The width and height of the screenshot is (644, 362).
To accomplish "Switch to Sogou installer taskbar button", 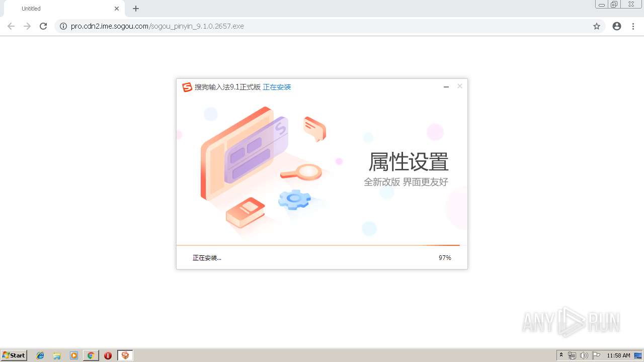I will [125, 355].
